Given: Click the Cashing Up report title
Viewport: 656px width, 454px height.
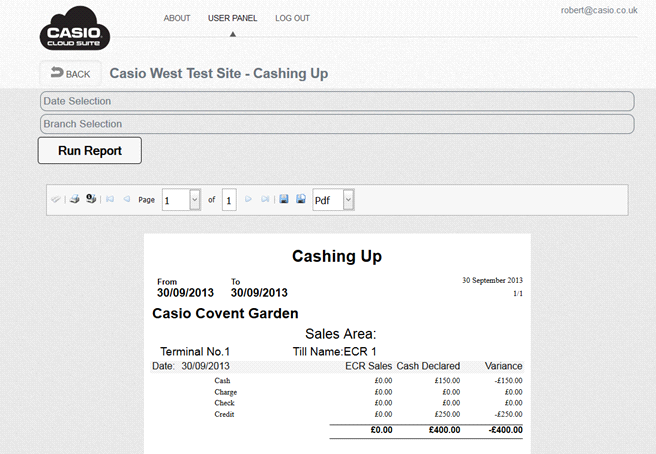Looking at the screenshot, I should click(x=337, y=256).
